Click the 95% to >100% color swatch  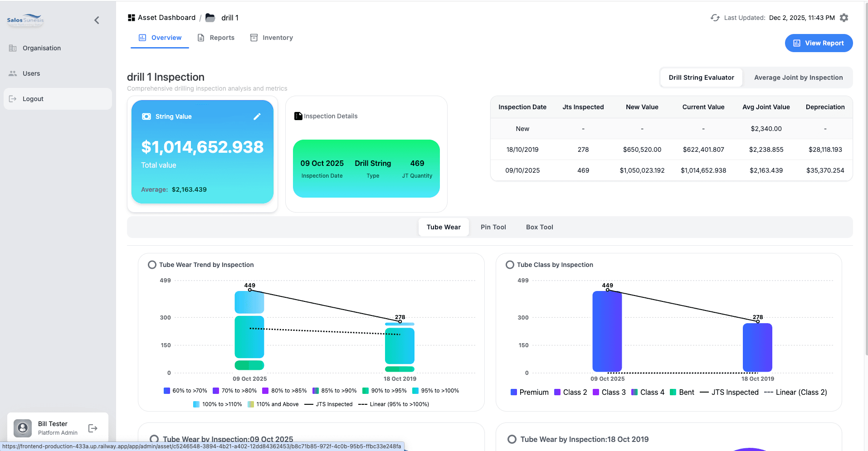(415, 391)
